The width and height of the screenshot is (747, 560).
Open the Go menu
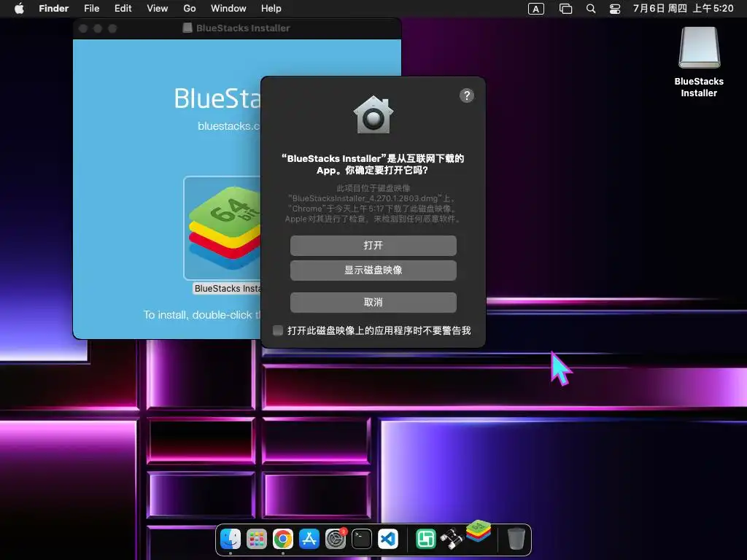pos(190,9)
